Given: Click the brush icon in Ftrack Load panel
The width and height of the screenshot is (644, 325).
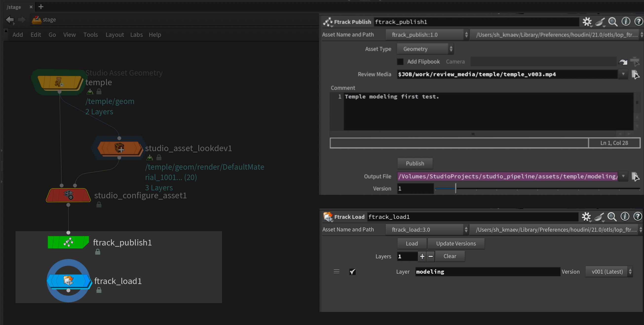Looking at the screenshot, I should pos(599,217).
